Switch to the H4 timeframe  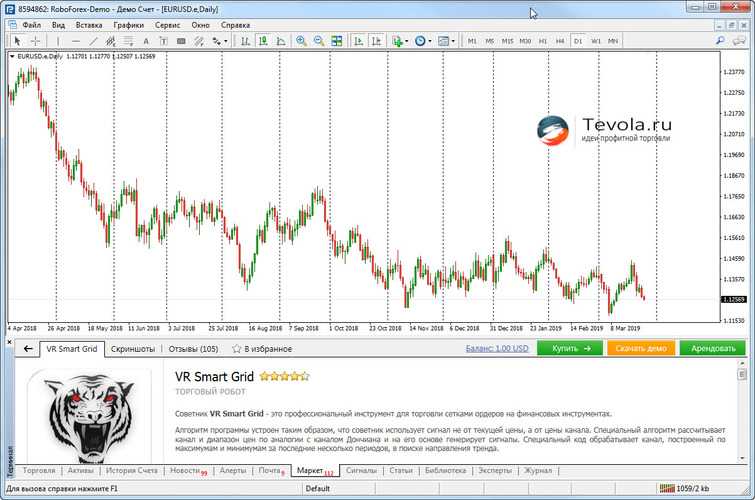[x=560, y=41]
